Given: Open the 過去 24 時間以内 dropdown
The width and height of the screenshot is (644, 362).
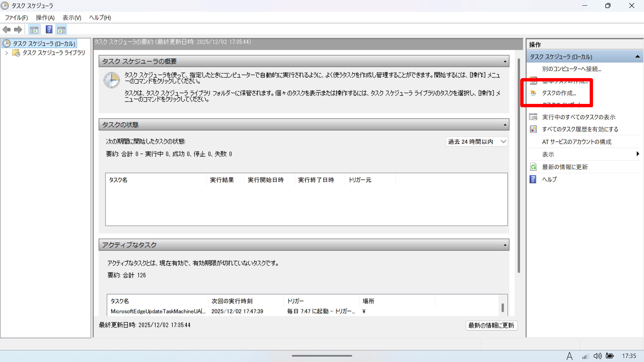Looking at the screenshot, I should [476, 142].
